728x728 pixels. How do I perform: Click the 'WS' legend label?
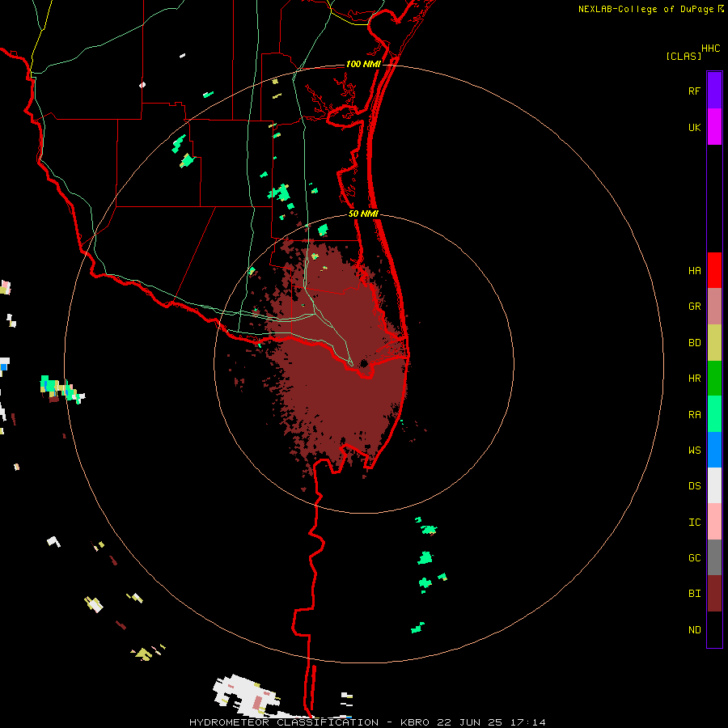(x=695, y=451)
